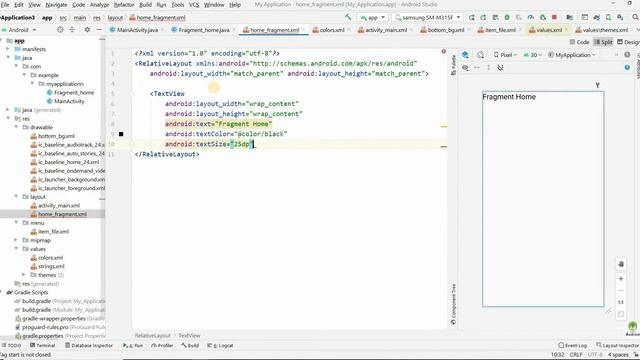The height and width of the screenshot is (360, 640).
Task: Open the Android project view dropdown
Action: [x=19, y=30]
